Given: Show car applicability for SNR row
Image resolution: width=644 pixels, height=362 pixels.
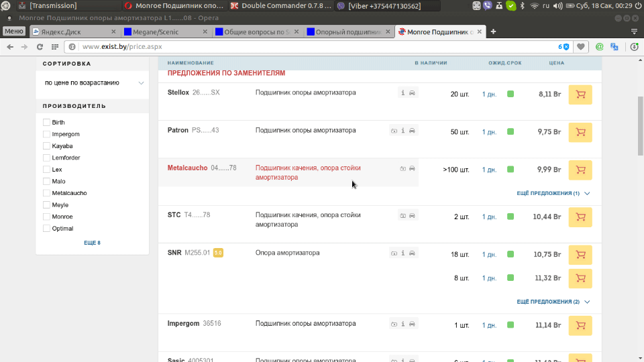Looking at the screenshot, I should [412, 253].
